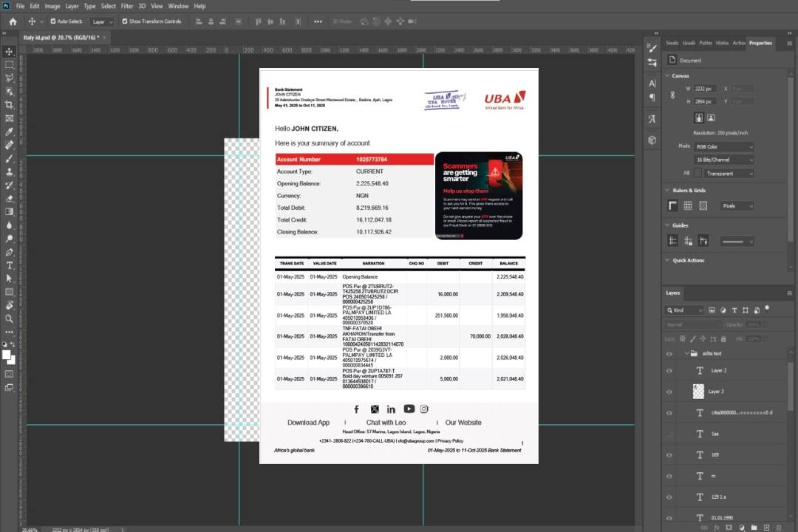Hide the 'm' text layer
Viewport: 798px width, 532px height.
click(669, 476)
